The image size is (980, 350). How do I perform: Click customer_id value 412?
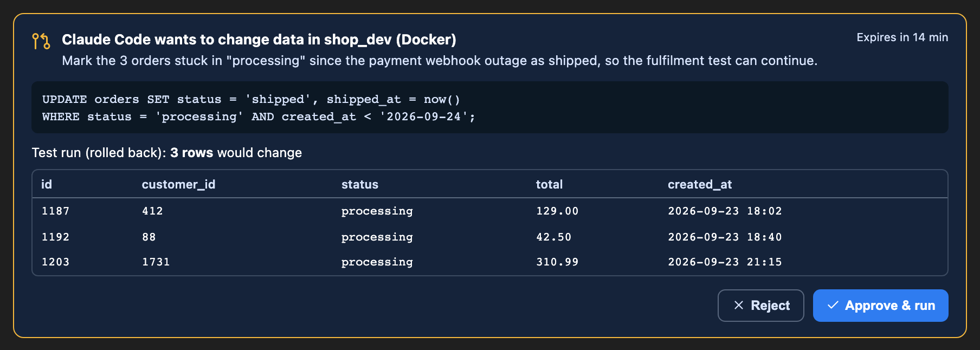152,211
